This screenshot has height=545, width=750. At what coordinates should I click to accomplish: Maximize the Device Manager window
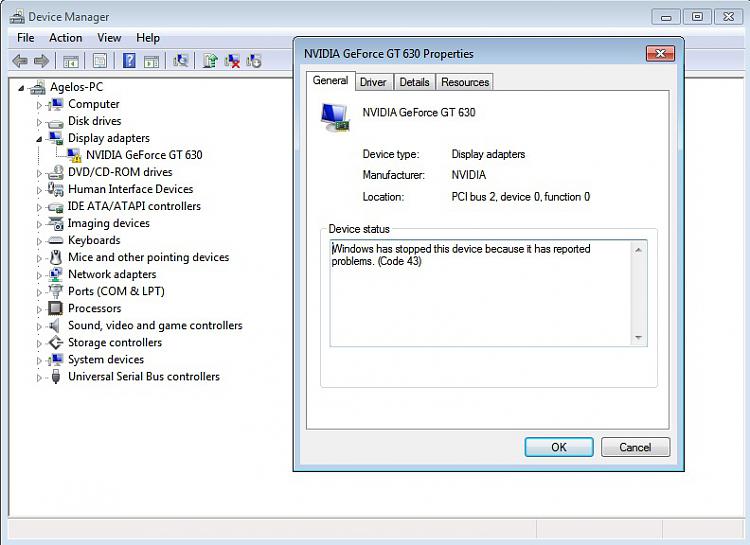point(697,17)
